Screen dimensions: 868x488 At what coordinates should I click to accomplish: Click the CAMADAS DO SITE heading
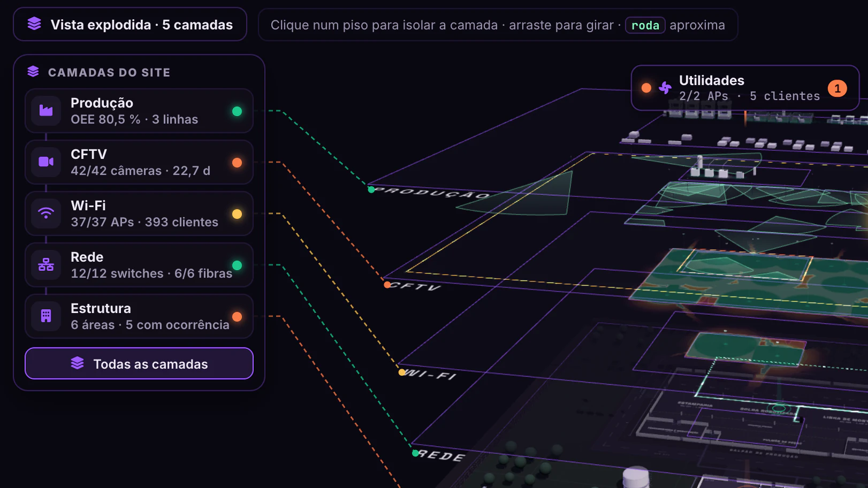[109, 72]
